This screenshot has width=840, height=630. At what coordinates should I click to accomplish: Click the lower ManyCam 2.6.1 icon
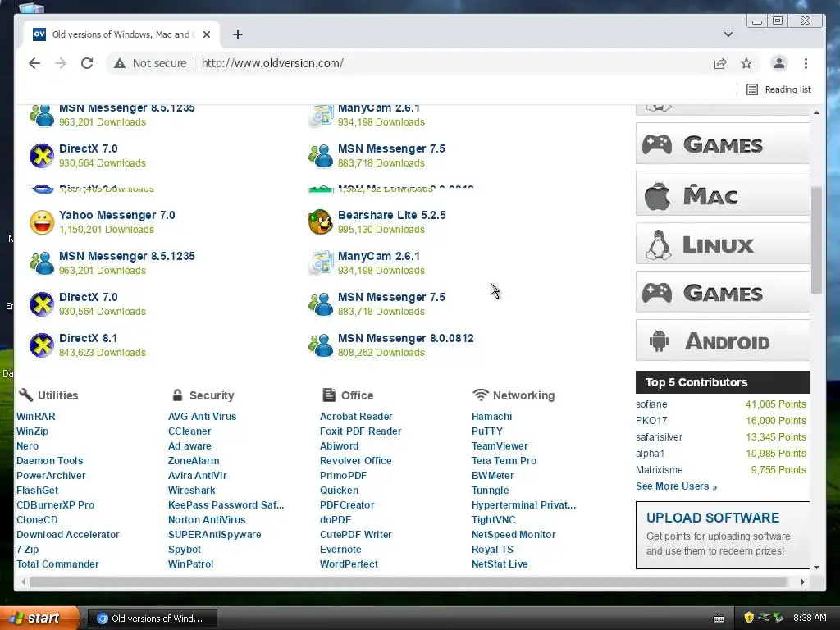(x=321, y=263)
